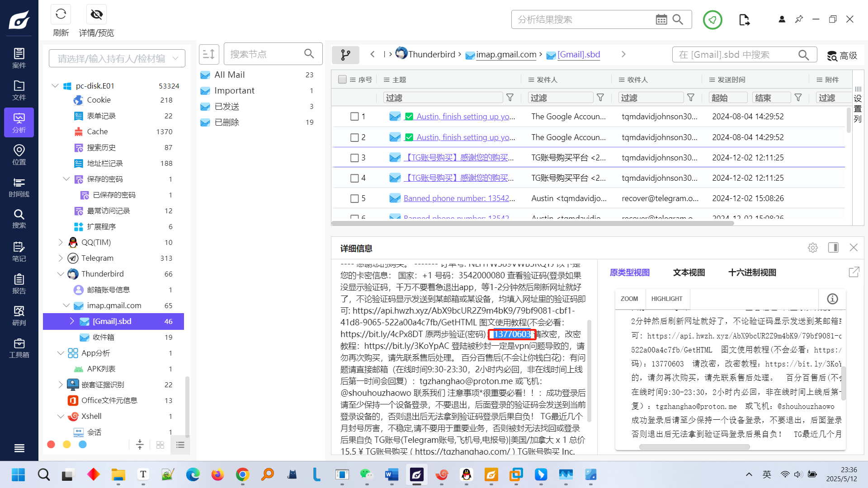Open the 位置 (Location) sidebar section
The height and width of the screenshot is (488, 868).
19,155
